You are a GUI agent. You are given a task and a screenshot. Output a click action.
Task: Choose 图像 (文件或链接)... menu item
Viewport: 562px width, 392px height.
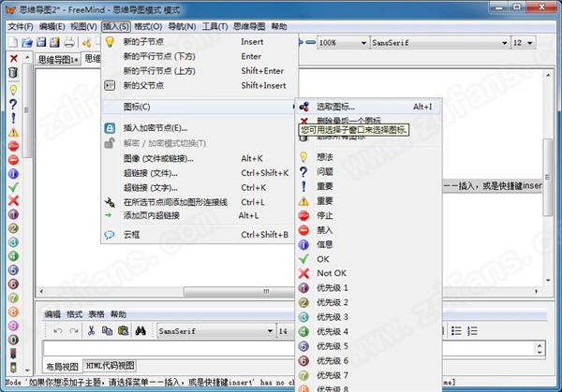(200, 159)
